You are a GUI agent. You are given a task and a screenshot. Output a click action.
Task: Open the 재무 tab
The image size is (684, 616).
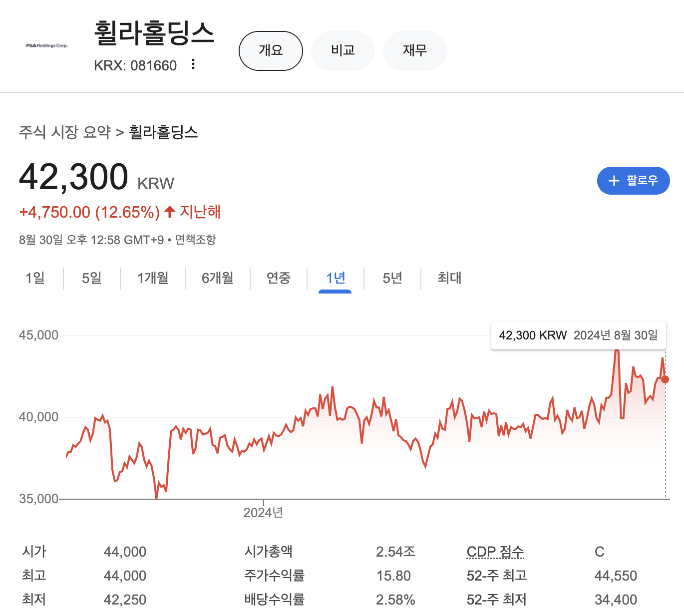[x=415, y=50]
